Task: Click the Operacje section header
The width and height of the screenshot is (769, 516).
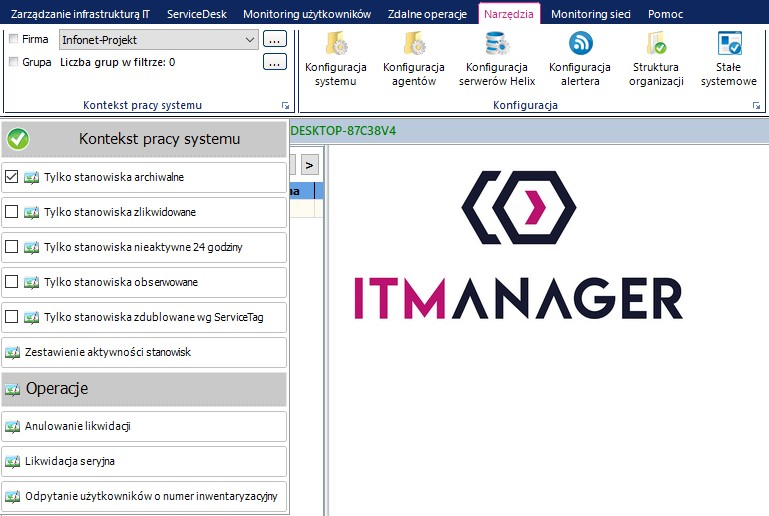Action: pos(144,389)
